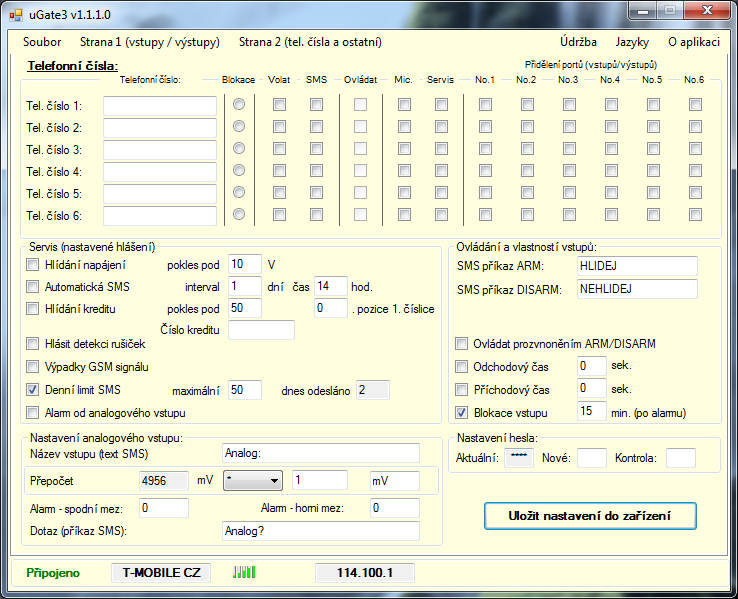The image size is (738, 599).
Task: Check Ovládat for Tel. číslo 3
Action: pos(361,149)
